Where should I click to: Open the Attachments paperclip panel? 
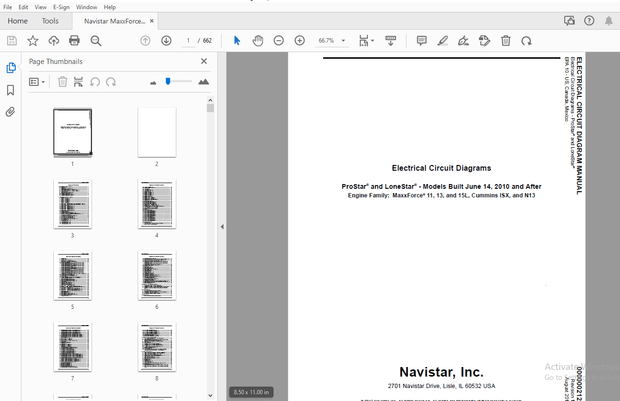tap(11, 112)
